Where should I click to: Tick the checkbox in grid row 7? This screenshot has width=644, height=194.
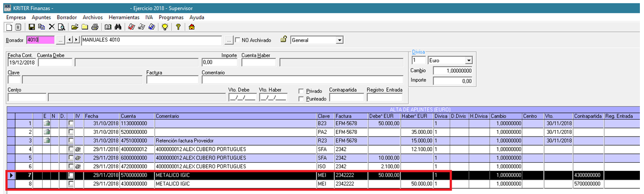coord(71,175)
